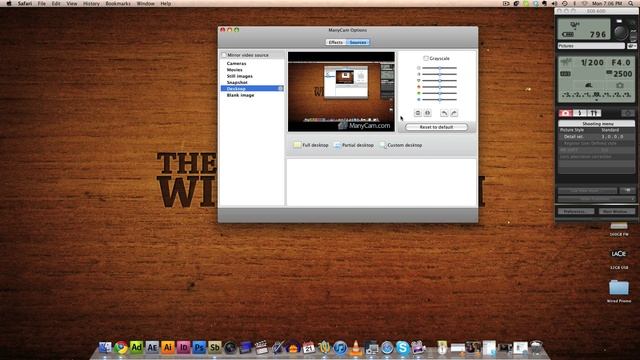Adjust the first (top) image slider
This screenshot has width=640, height=360.
pos(439,68)
